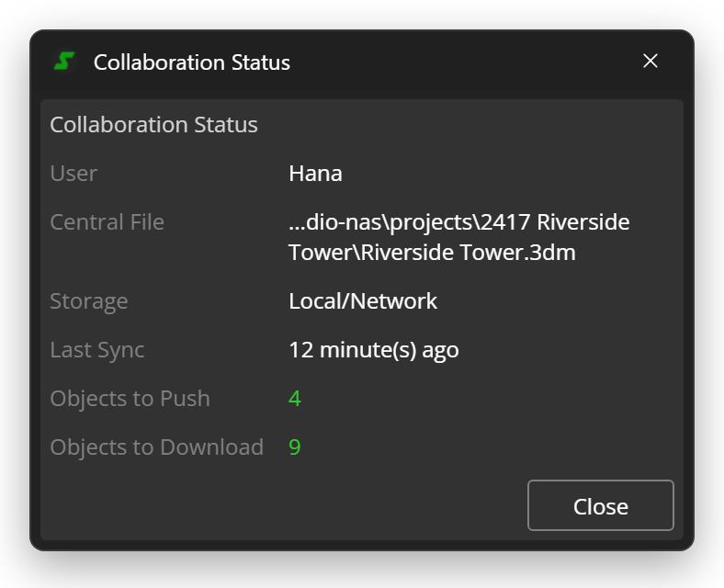Click the Collaboration Status panel heading
The height and width of the screenshot is (588, 724).
tap(153, 125)
